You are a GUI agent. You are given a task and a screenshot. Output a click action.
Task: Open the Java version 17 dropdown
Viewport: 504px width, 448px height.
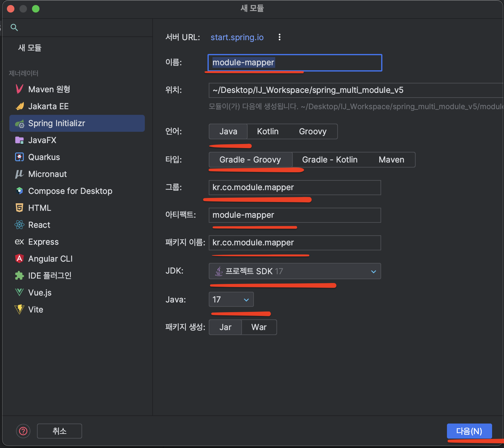231,299
